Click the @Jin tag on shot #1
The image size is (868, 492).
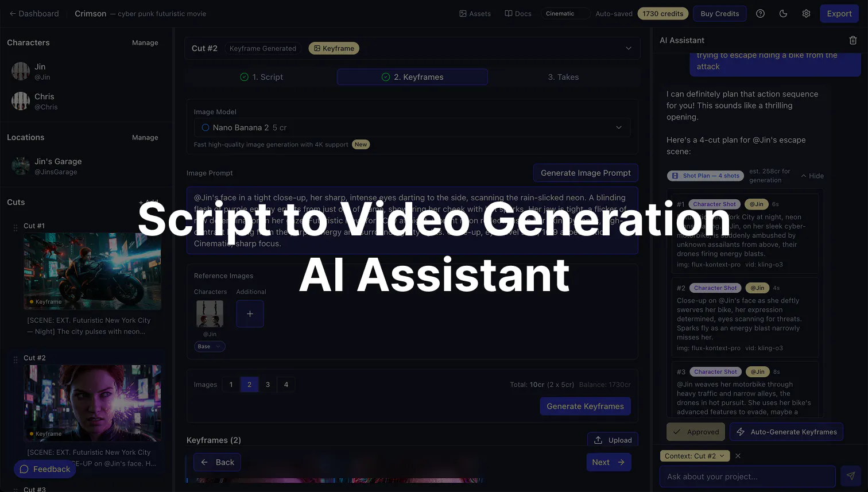point(757,204)
